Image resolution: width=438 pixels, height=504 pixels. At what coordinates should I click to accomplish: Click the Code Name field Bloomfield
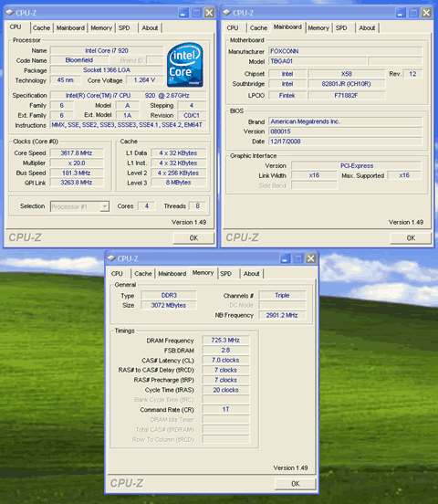click(79, 60)
